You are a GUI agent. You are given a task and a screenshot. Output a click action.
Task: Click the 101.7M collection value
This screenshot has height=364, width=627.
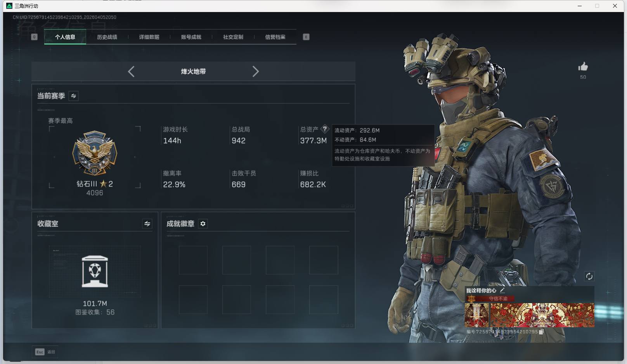click(95, 304)
